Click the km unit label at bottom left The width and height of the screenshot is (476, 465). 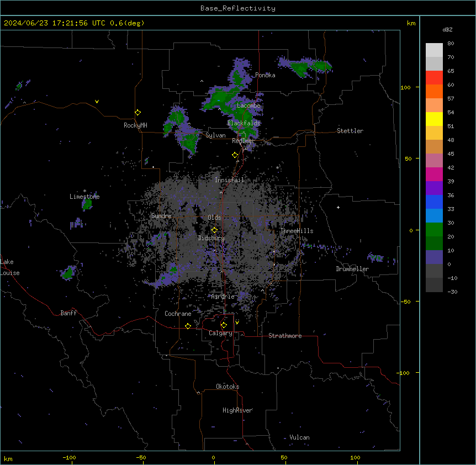8,458
